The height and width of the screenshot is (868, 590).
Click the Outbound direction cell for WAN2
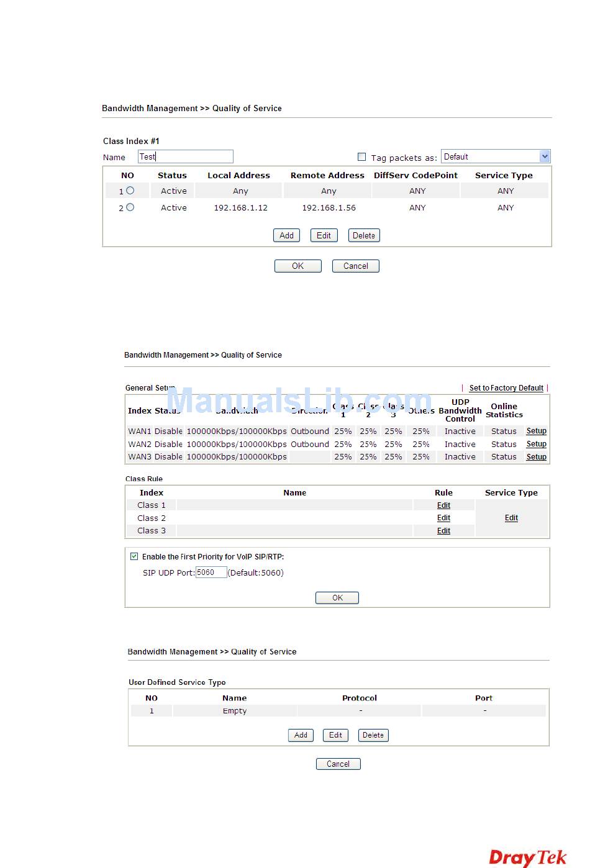310,444
